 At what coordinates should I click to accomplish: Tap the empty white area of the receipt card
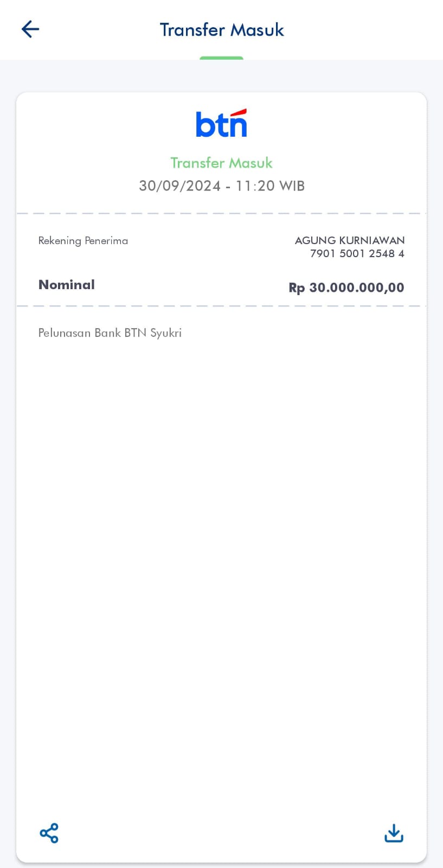click(x=221, y=542)
